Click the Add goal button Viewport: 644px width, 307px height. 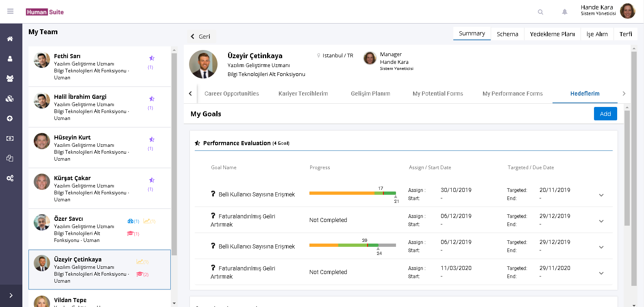coord(605,114)
